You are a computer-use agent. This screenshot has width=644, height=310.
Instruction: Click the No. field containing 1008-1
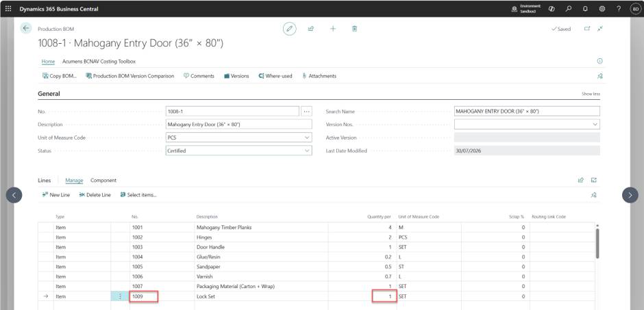click(x=232, y=112)
